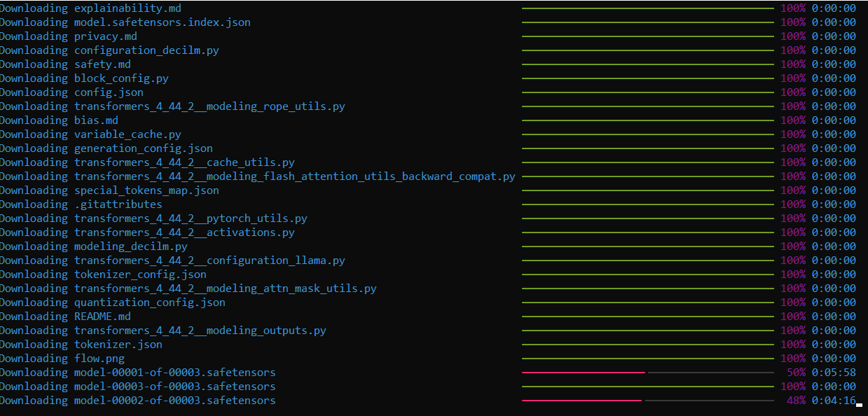Click the README.md filename
868x416 pixels.
tap(102, 317)
